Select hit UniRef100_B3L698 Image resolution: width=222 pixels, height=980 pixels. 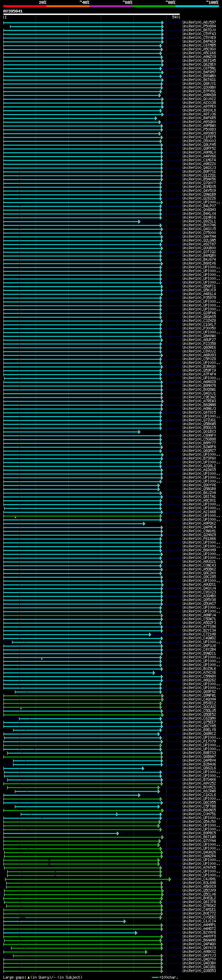199,883
